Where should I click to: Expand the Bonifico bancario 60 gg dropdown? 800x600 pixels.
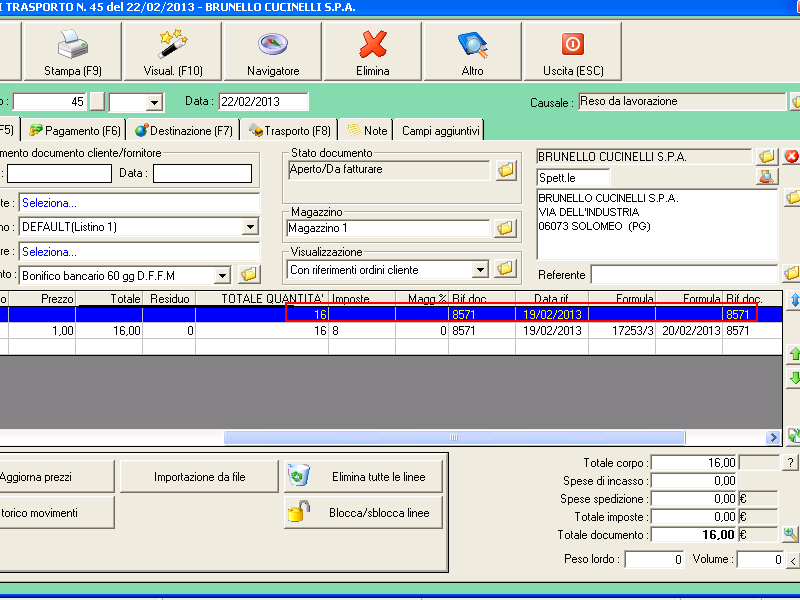222,276
